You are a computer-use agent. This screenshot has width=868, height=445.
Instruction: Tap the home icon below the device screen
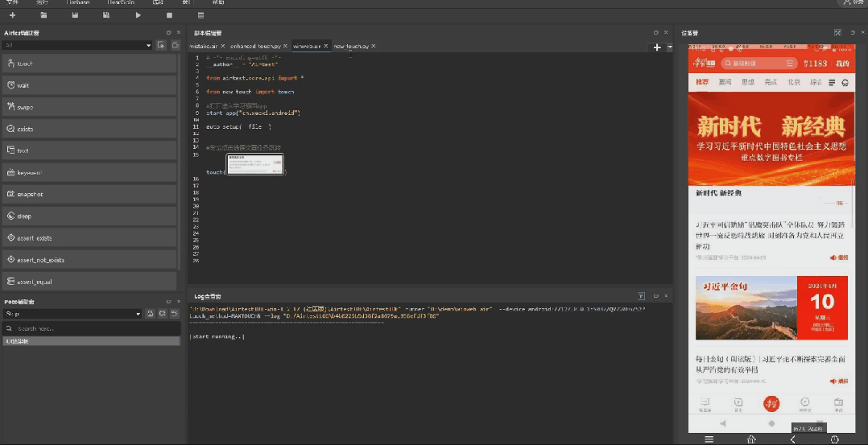coord(751,439)
